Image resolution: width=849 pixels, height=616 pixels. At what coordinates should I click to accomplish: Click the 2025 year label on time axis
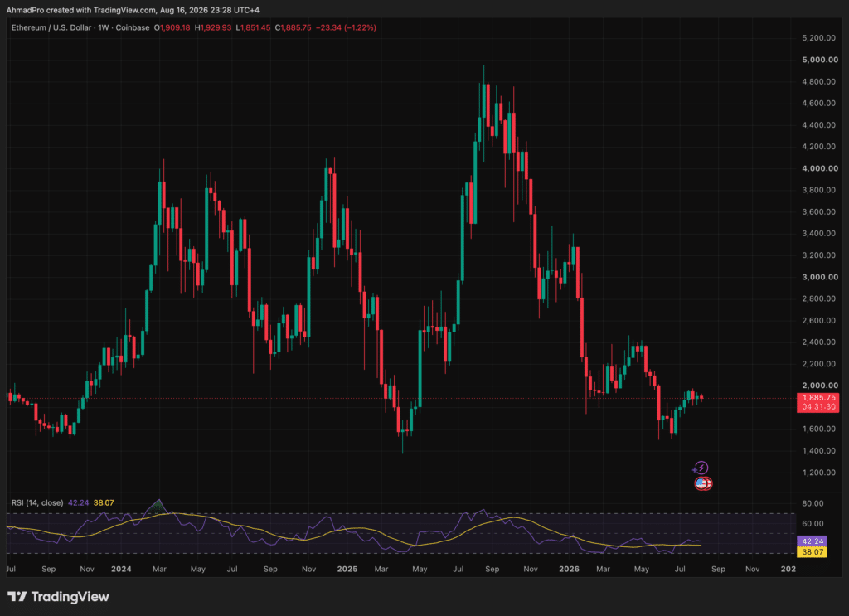(347, 569)
